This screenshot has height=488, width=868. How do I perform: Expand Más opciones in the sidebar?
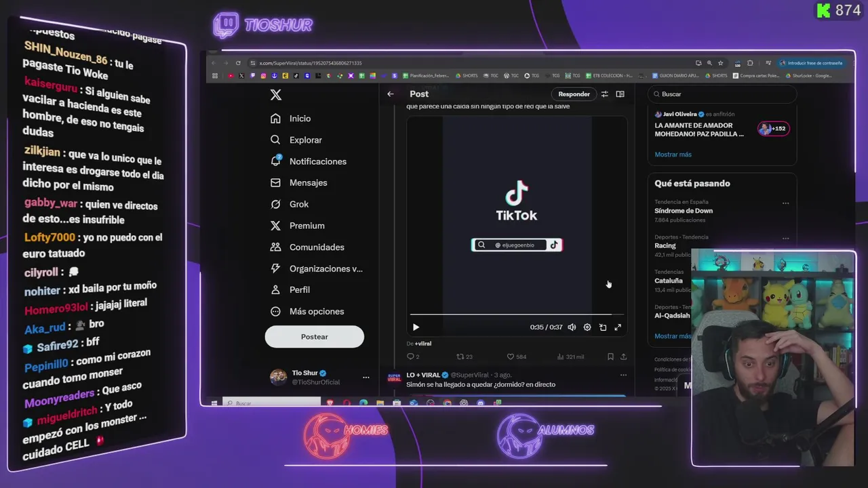[x=307, y=311]
